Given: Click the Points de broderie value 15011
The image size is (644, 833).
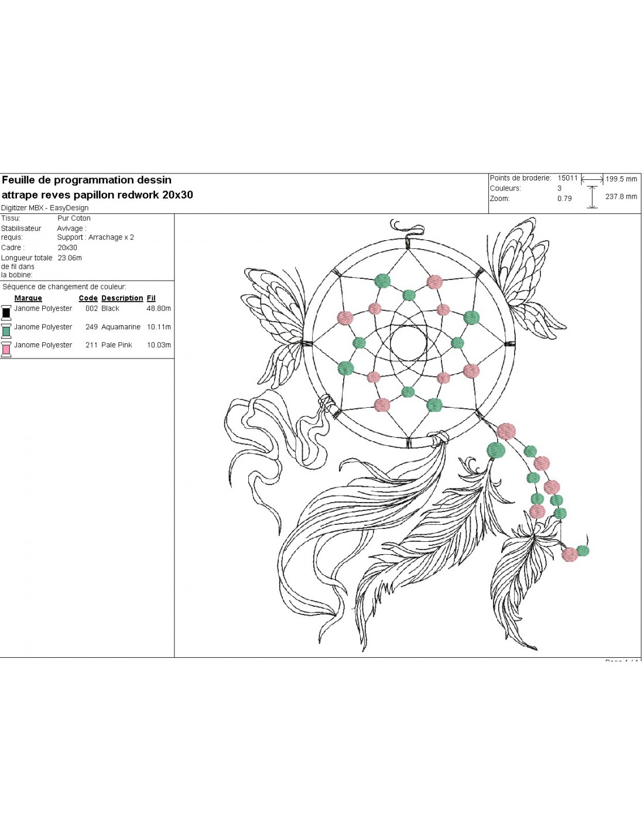Looking at the screenshot, I should [567, 178].
